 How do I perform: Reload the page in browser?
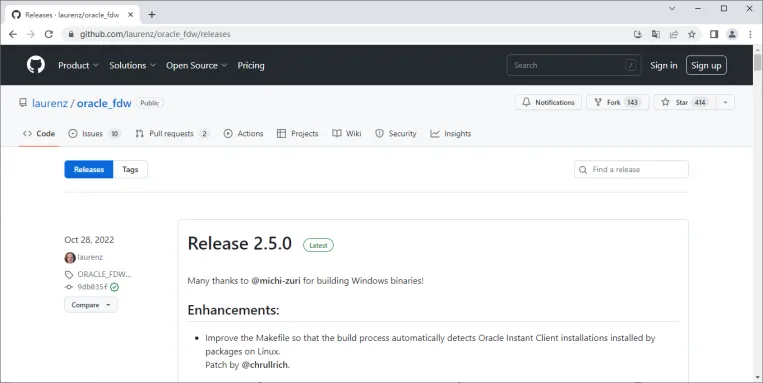[x=49, y=34]
